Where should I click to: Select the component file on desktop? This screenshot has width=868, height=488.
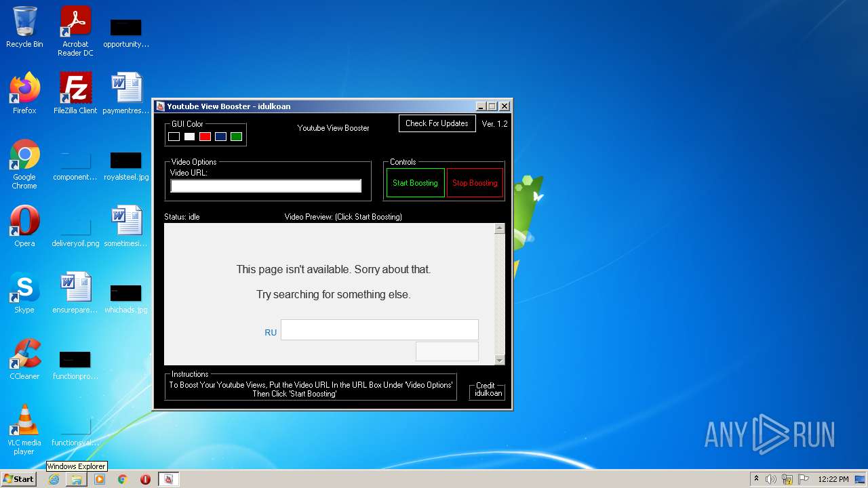click(x=75, y=165)
